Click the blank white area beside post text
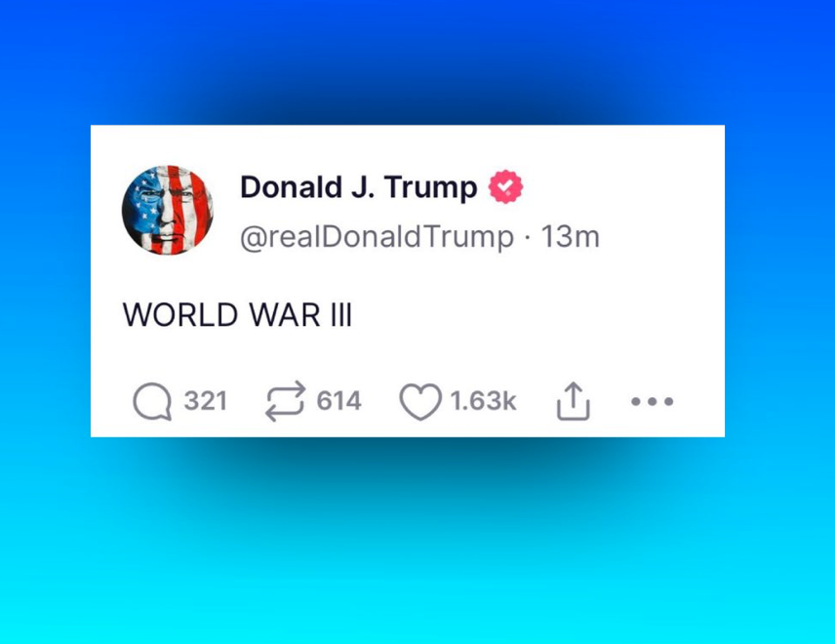 533,314
